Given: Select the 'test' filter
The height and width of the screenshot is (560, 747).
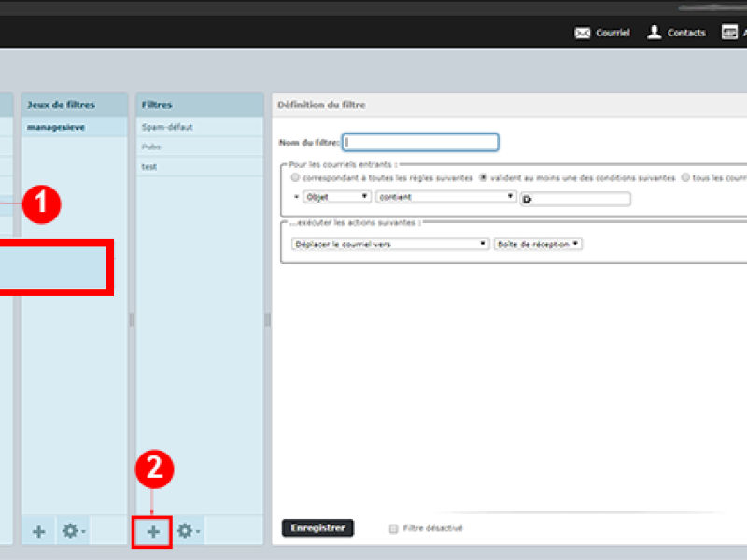Looking at the screenshot, I should tap(200, 167).
